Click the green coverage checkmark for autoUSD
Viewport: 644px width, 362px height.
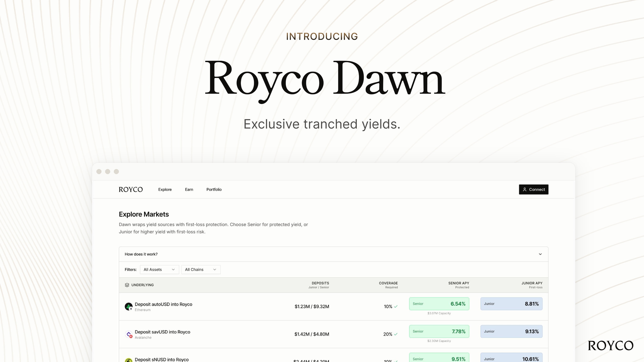(x=396, y=307)
